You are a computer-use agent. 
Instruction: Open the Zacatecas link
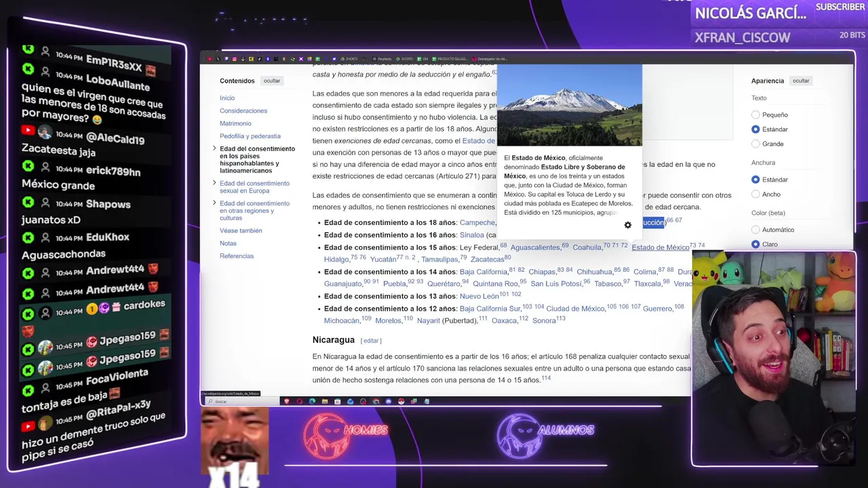pos(487,260)
